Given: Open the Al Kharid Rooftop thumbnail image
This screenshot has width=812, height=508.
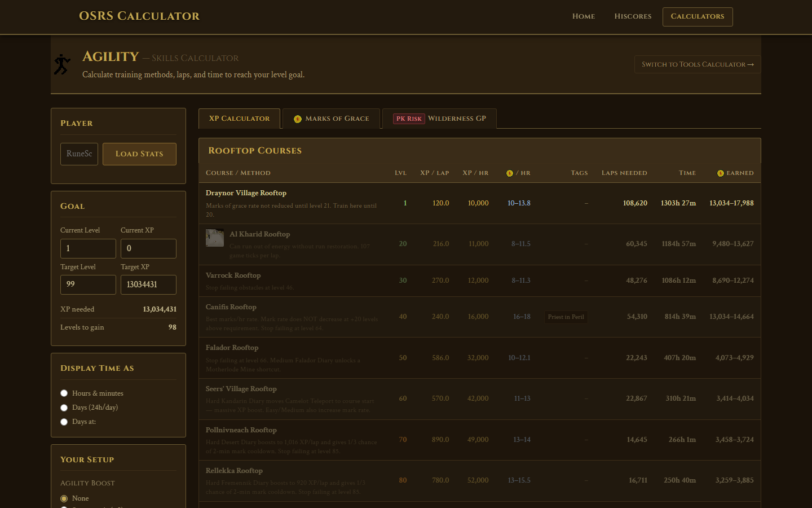Looking at the screenshot, I should click(215, 238).
